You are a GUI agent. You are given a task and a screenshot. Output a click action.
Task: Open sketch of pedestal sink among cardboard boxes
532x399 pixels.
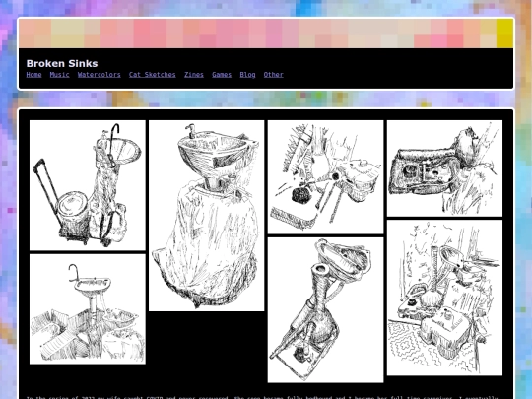point(88,308)
